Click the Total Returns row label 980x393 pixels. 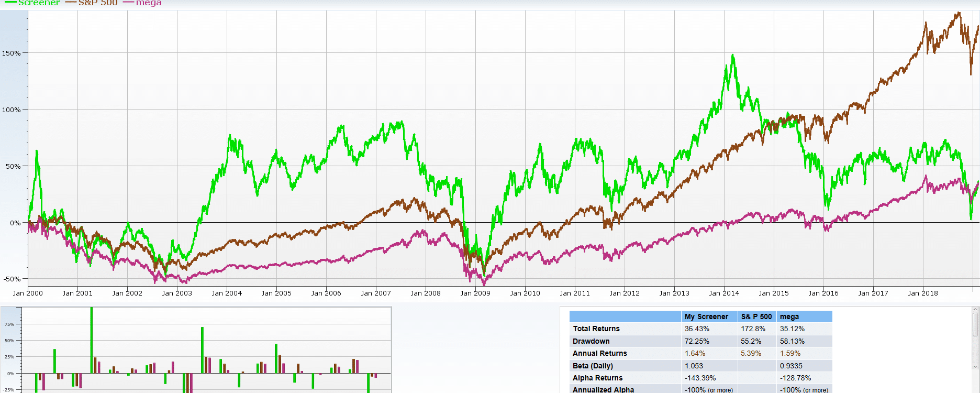tap(596, 329)
